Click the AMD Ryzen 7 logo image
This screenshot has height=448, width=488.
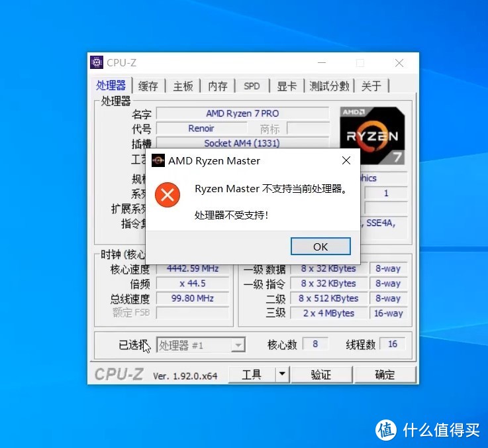373,135
